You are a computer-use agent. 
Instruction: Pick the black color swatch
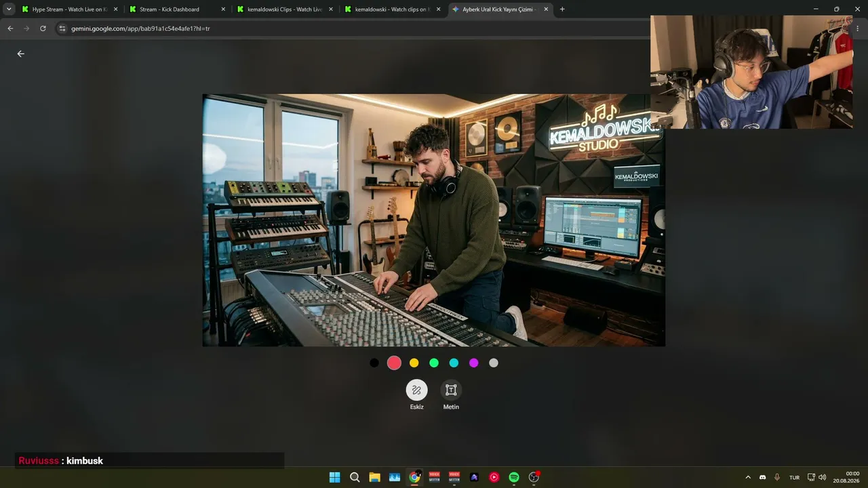pos(374,363)
